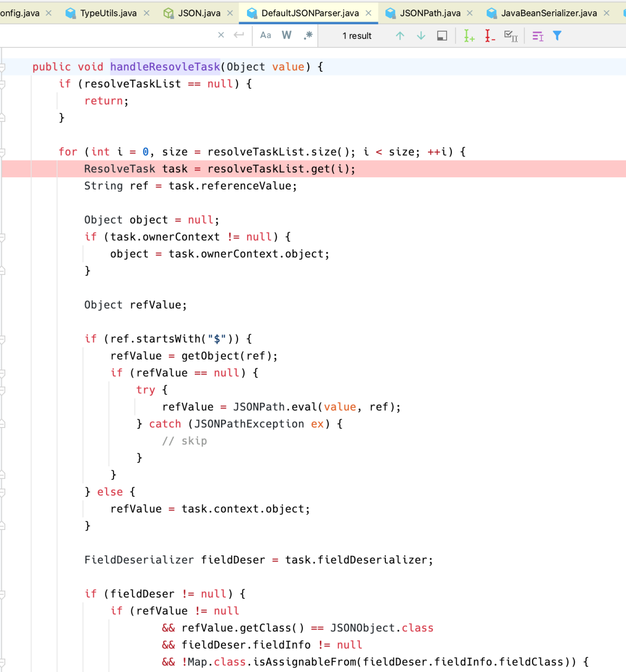This screenshot has width=626, height=672.
Task: Click 'String ref = task.referenceValue;' line
Action: click(x=191, y=186)
